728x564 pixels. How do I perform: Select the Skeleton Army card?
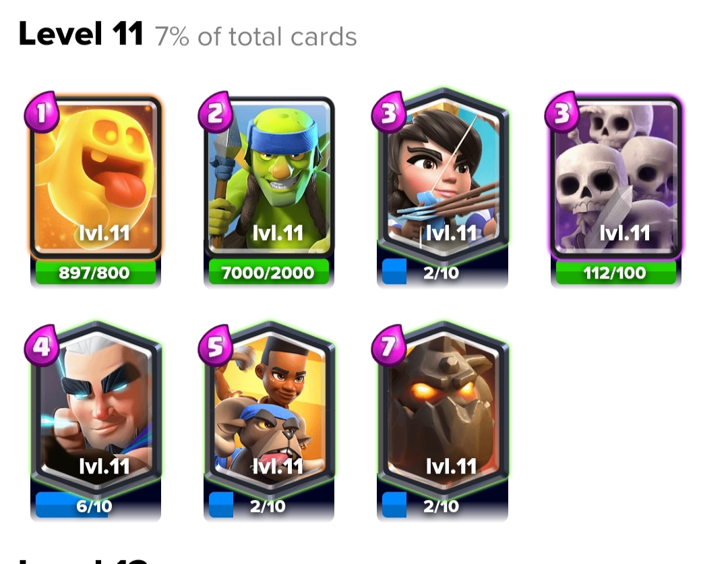point(615,177)
